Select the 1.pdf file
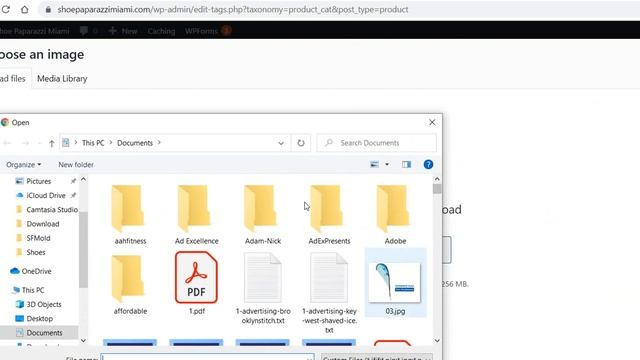The width and height of the screenshot is (640, 360). pyautogui.click(x=196, y=283)
